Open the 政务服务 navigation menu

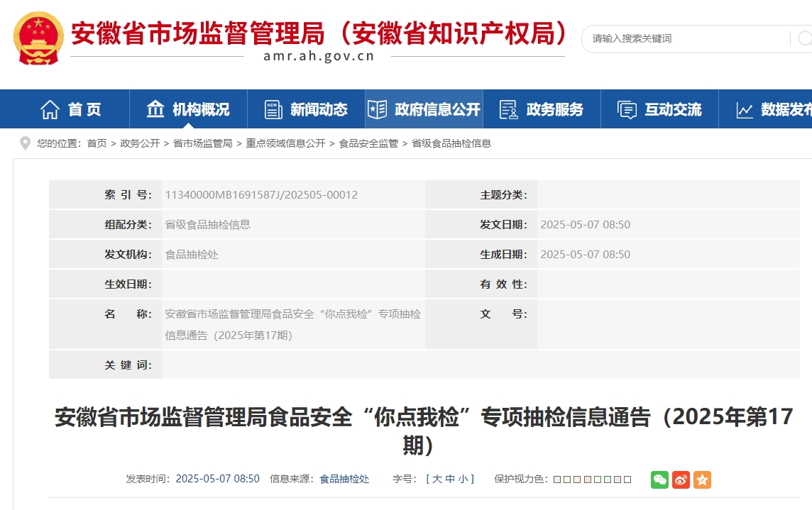tap(542, 109)
